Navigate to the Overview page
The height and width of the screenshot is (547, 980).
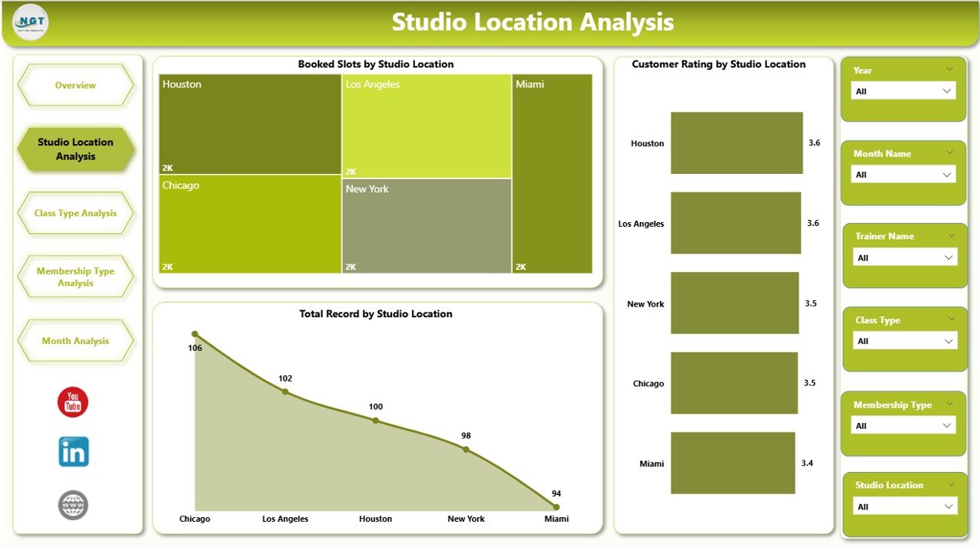[x=75, y=85]
